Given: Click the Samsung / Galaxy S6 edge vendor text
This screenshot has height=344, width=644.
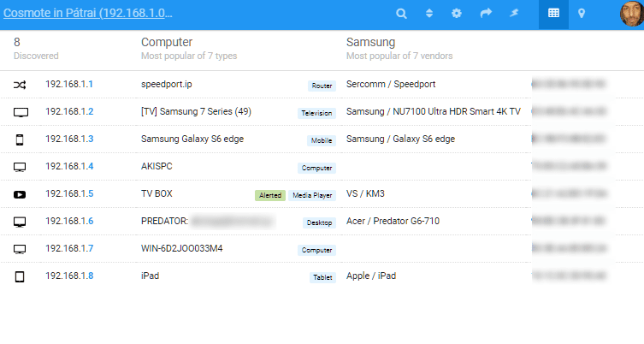Looking at the screenshot, I should [400, 139].
